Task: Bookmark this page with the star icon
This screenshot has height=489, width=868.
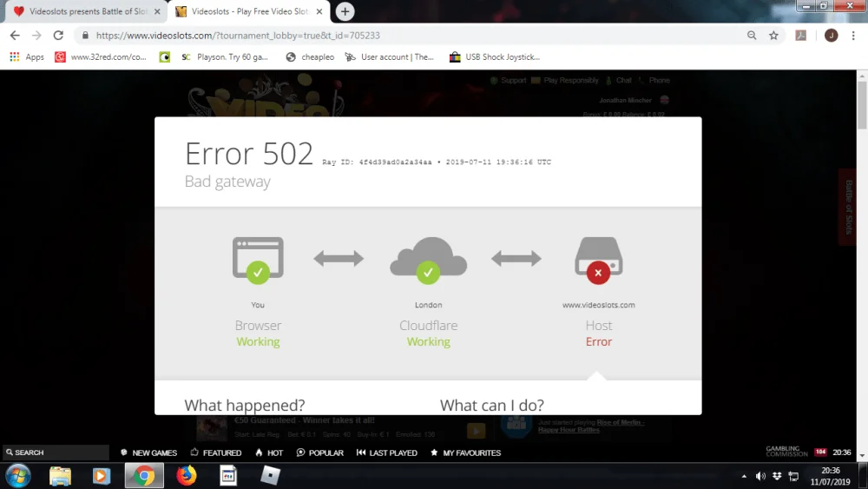Action: pyautogui.click(x=773, y=36)
